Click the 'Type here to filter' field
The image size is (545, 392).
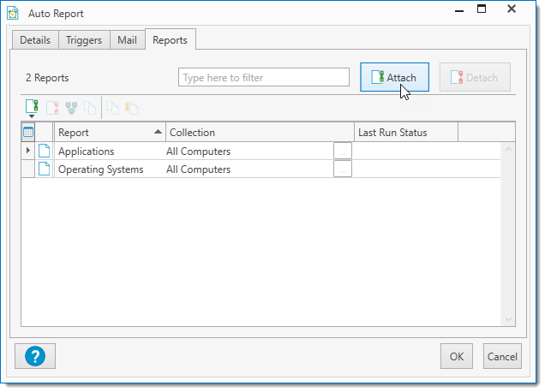click(x=264, y=78)
